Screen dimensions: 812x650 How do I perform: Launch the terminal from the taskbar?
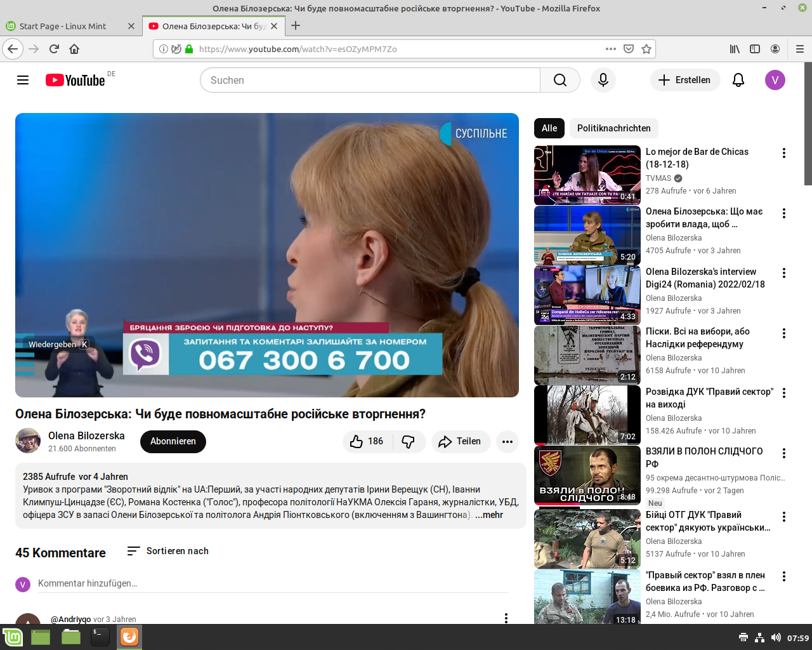tap(100, 637)
